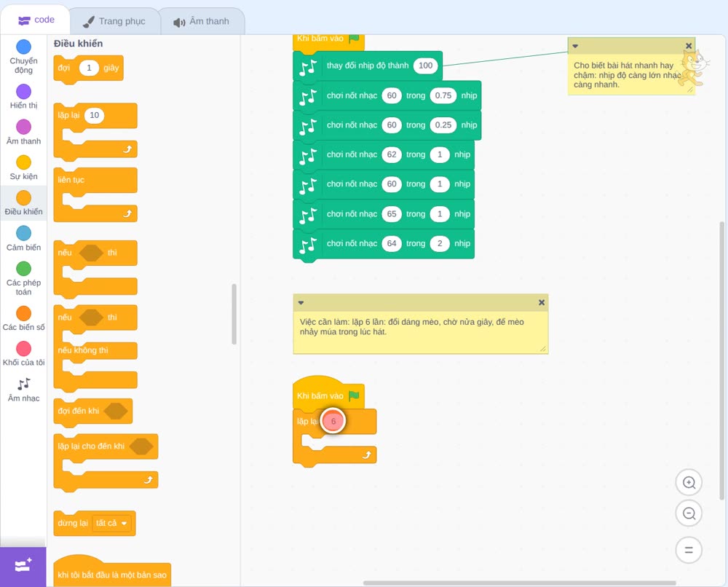Choose the Cảm biến category circle
Viewport: 728px width, 587px height.
click(x=24, y=233)
